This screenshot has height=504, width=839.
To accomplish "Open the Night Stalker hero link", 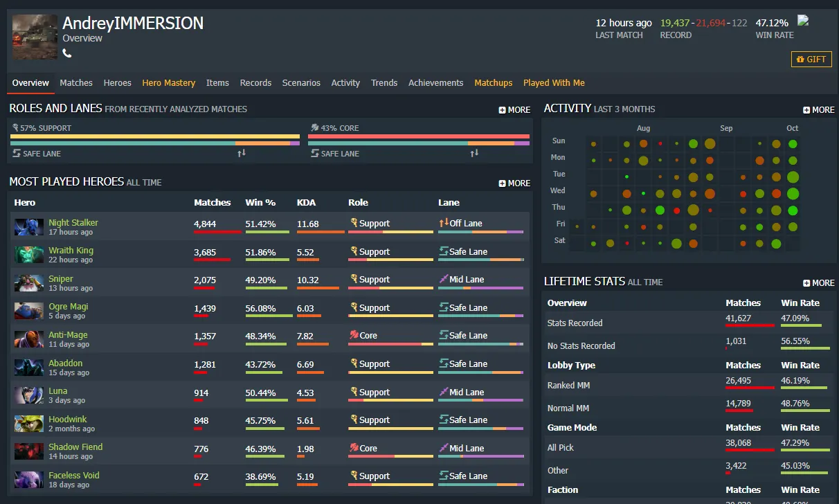I will tap(73, 222).
